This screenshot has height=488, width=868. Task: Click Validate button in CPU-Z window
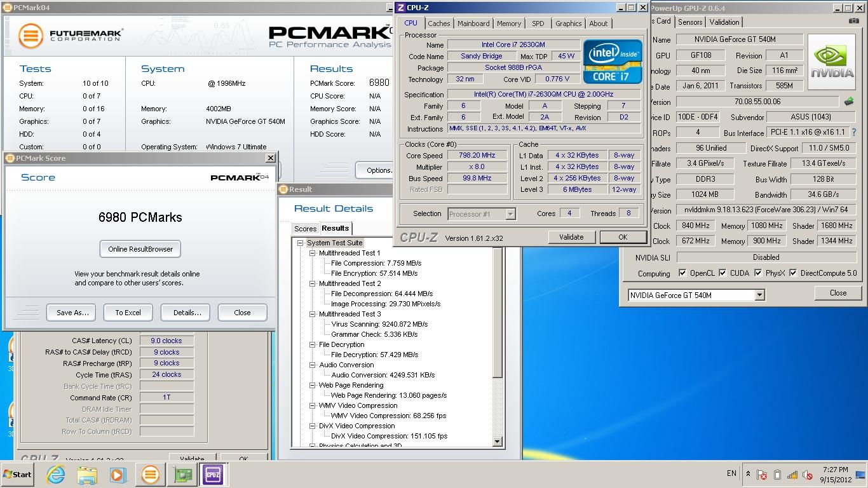coord(571,237)
